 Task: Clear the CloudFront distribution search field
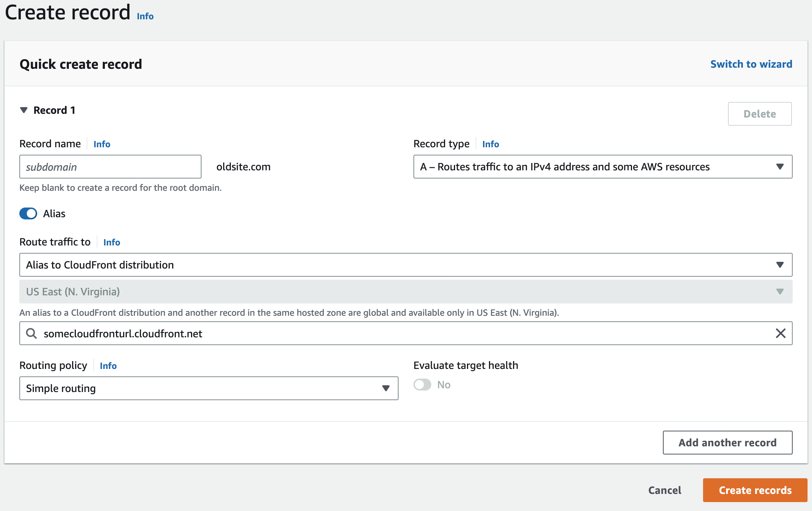pyautogui.click(x=780, y=333)
